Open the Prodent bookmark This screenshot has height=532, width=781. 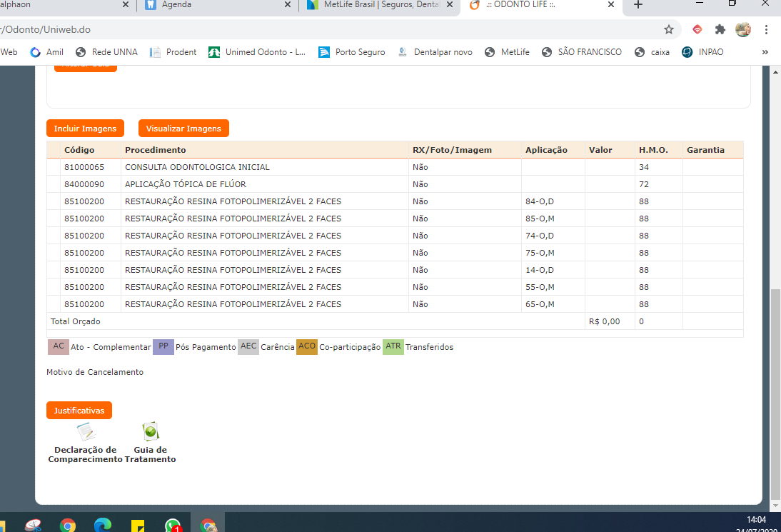tap(173, 52)
